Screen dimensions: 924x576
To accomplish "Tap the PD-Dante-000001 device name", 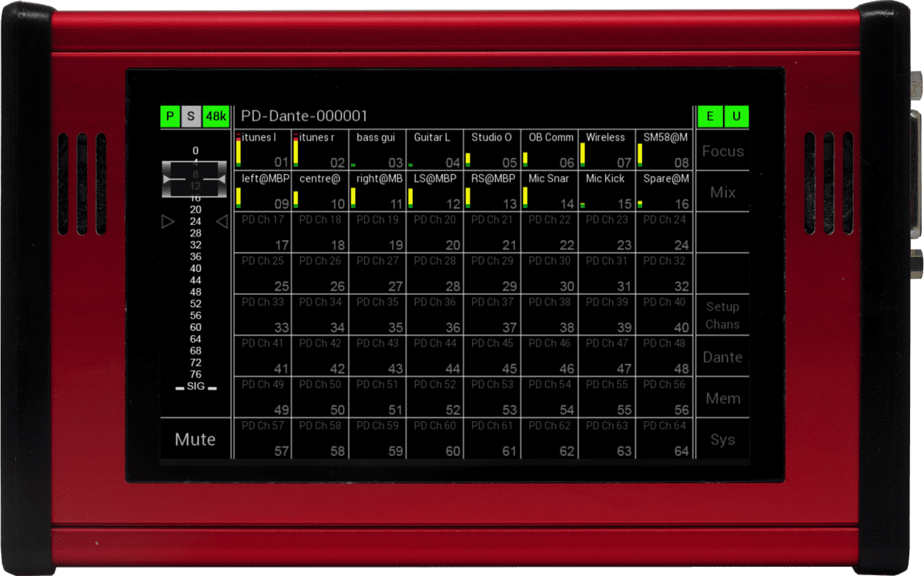I will tap(304, 116).
